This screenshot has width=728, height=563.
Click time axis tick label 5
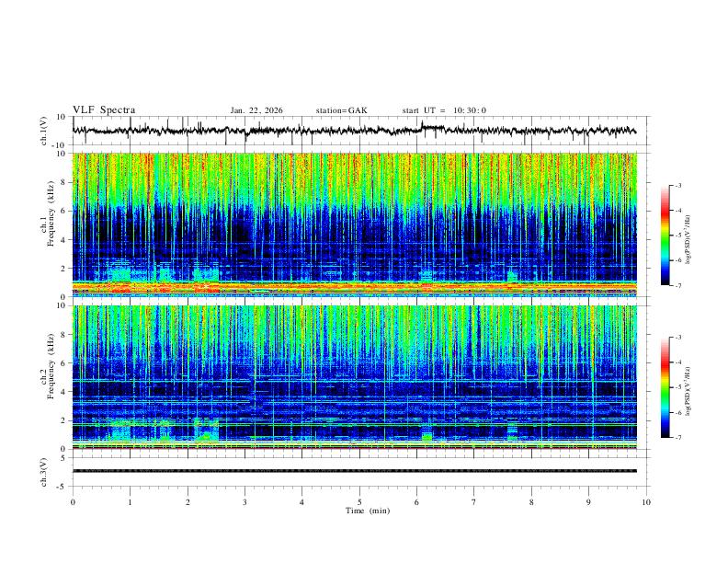[x=359, y=502]
